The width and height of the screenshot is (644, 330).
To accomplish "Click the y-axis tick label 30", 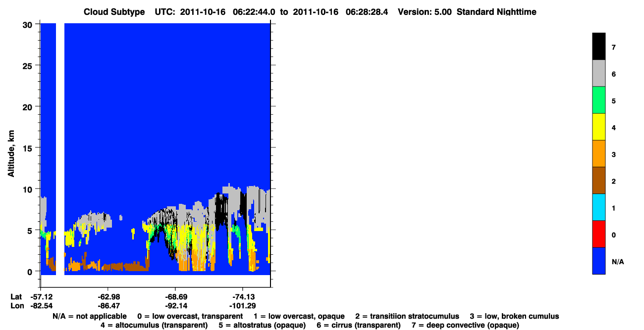I will coord(29,24).
